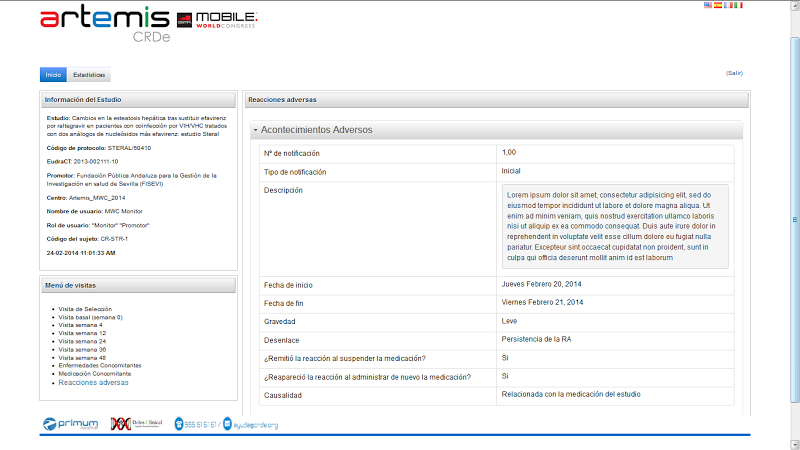Open Visita semana 12
The width and height of the screenshot is (800, 450).
tap(82, 333)
